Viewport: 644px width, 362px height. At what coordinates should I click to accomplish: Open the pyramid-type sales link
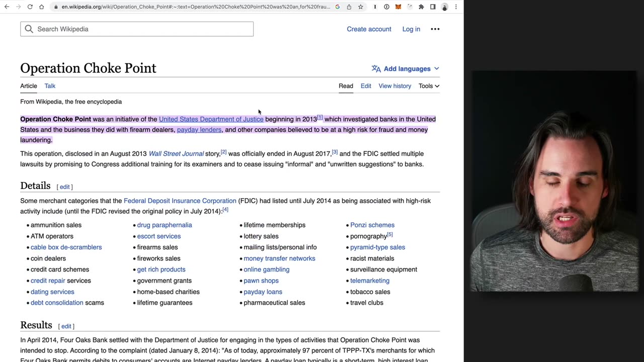[377, 247]
